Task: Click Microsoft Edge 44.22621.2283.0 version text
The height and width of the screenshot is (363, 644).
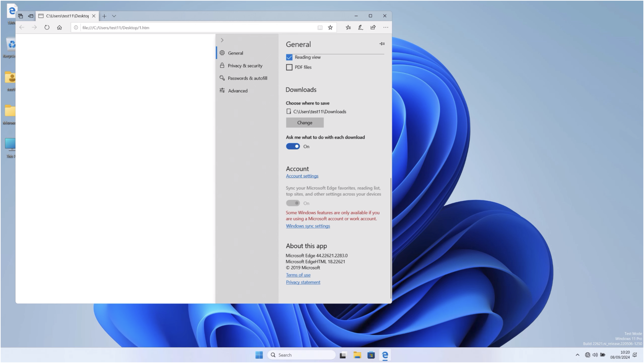Action: click(x=317, y=256)
